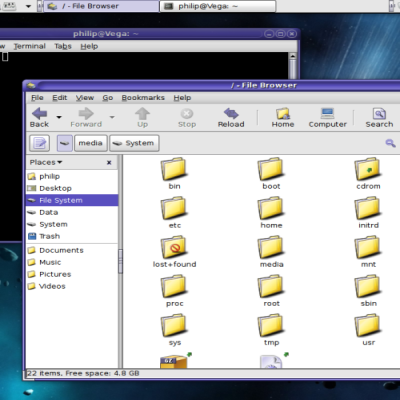Open the Terminal menu in terminal window

(29, 46)
